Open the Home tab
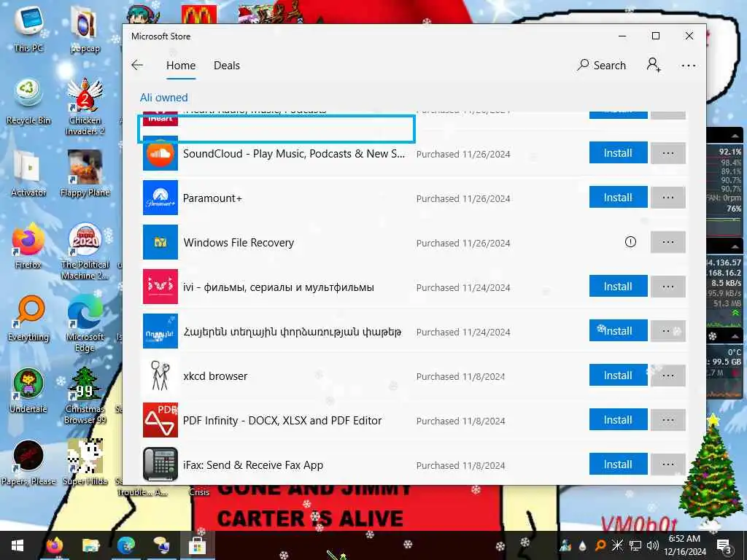Image resolution: width=747 pixels, height=560 pixels. tap(181, 66)
